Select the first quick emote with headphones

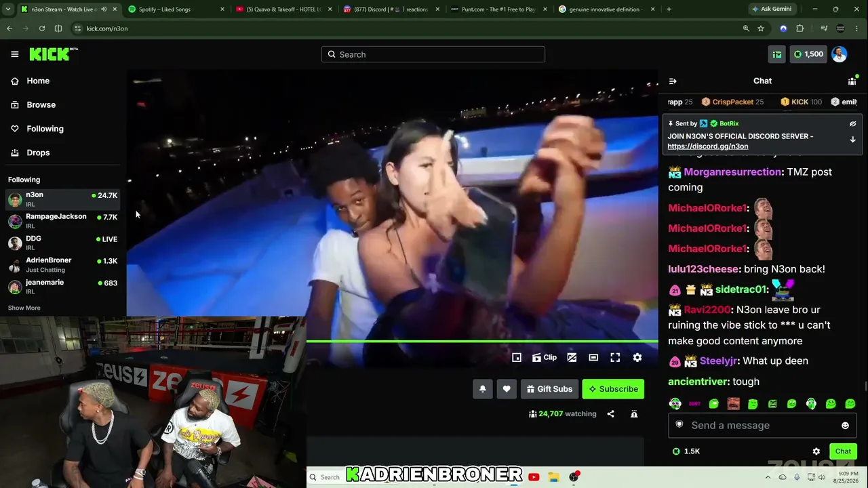[675, 404]
